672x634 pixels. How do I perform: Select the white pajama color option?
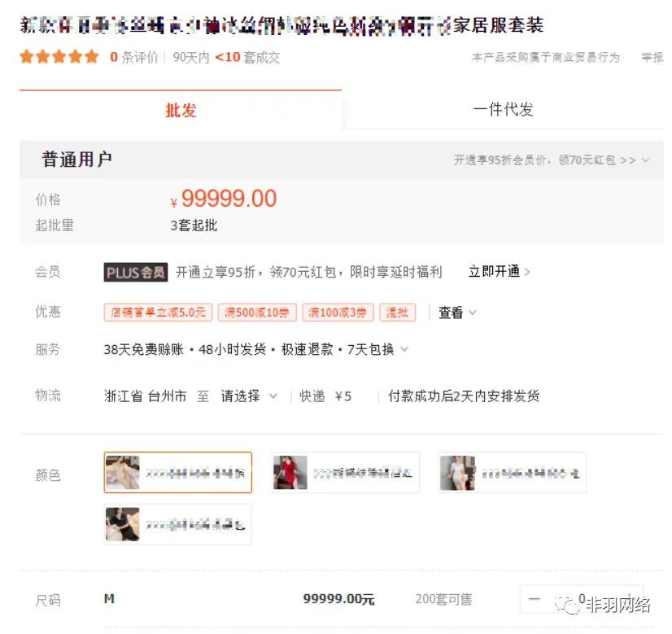512,473
